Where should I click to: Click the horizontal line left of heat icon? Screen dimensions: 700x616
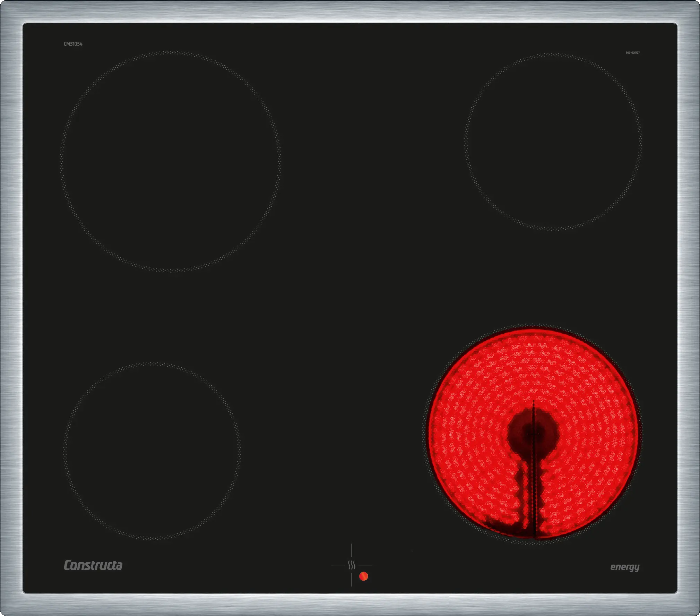pyautogui.click(x=338, y=565)
